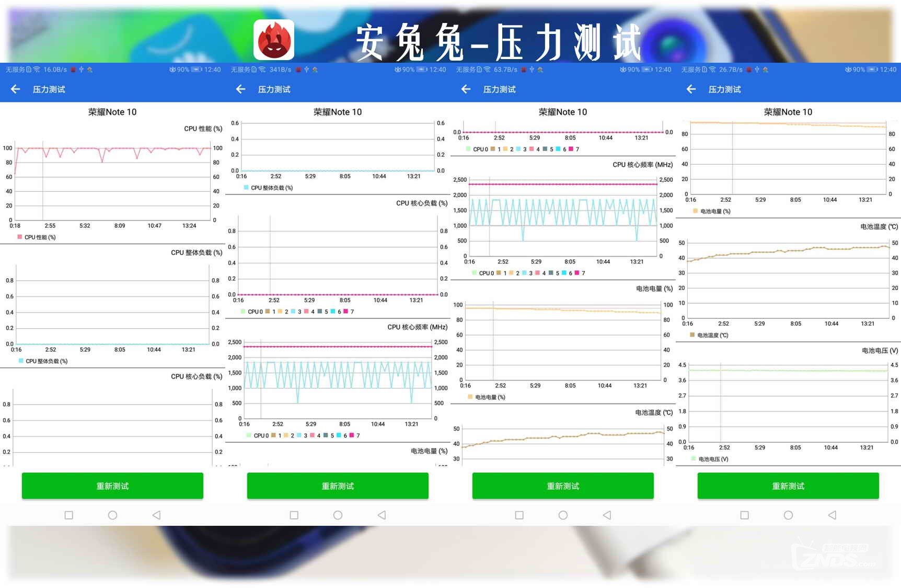Viewport: 901px width, 588px height.
Task: Click CPU 0 legend under second screenshot's core frequency chart
Action: [x=258, y=435]
